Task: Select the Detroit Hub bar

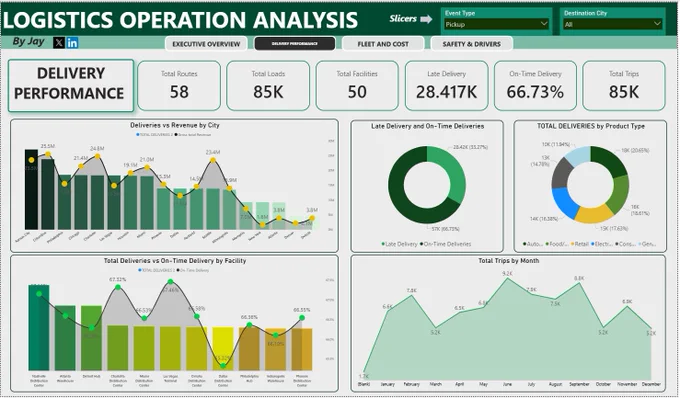Action: click(x=92, y=338)
